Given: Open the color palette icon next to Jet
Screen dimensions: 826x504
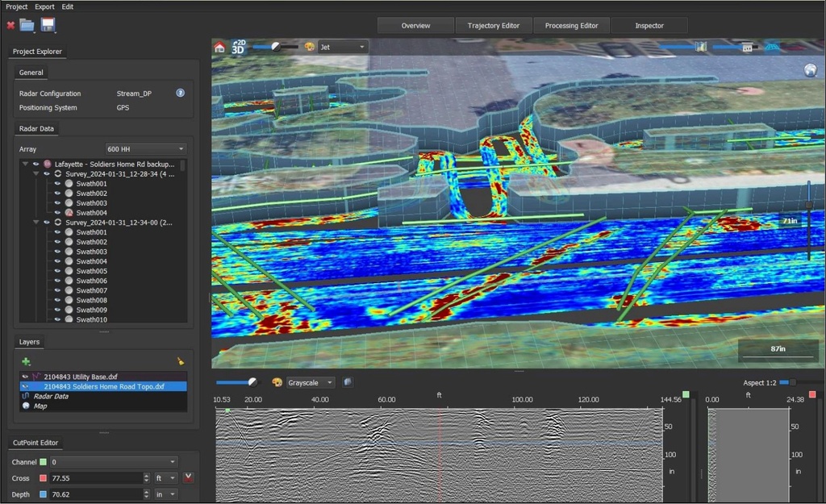Looking at the screenshot, I should pos(309,46).
